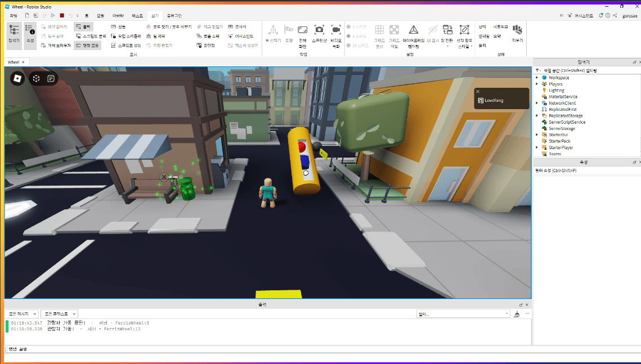Open 스크립트 분석 (Script Analysis)
Image resolution: width=641 pixels, height=364 pixels.
coord(91,36)
